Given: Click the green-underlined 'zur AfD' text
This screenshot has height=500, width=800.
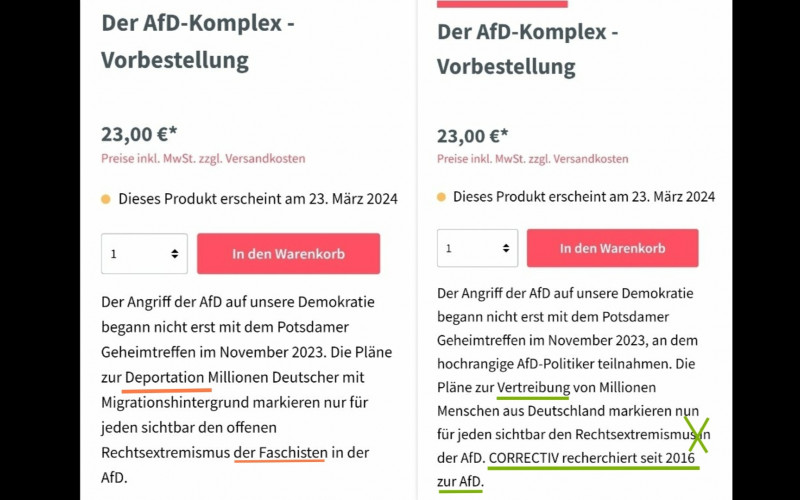Looking at the screenshot, I should pos(460,482).
